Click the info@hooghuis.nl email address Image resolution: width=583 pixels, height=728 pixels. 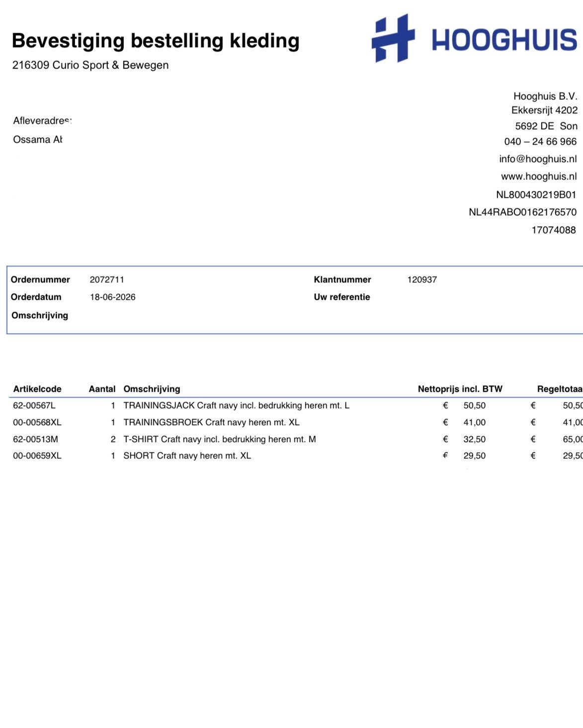(538, 159)
